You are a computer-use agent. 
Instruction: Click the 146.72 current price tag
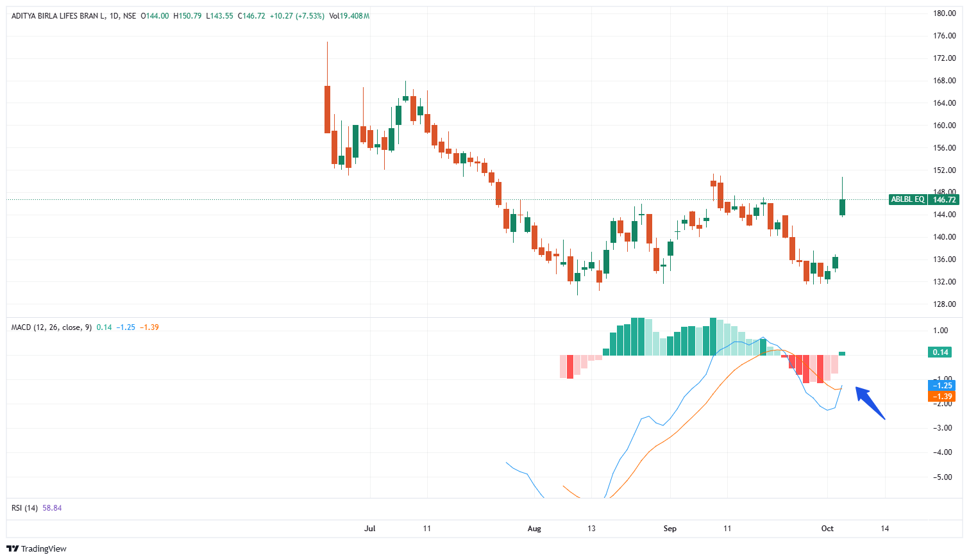pos(944,199)
